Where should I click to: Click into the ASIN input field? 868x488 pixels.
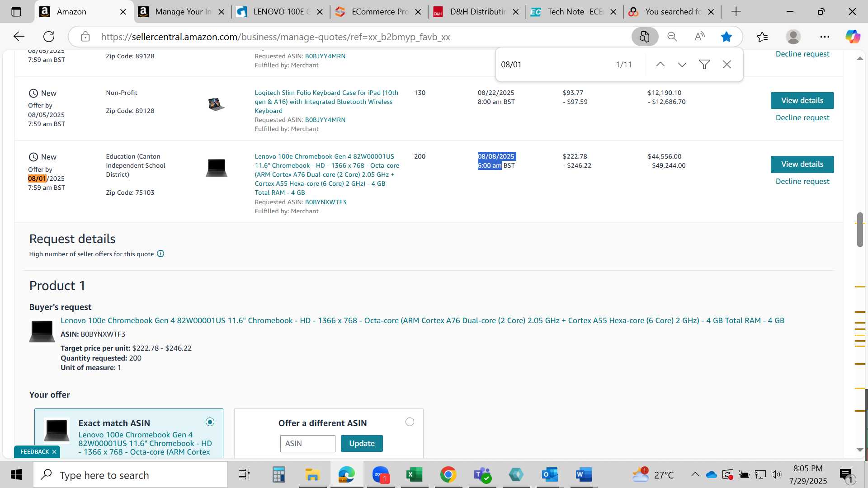click(307, 443)
